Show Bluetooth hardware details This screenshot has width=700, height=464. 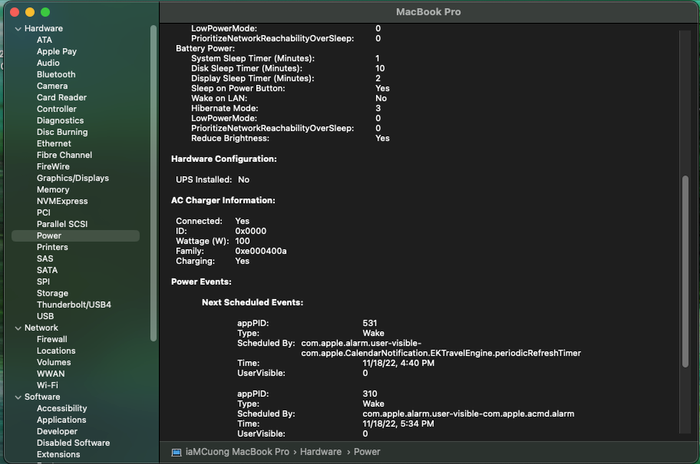pyautogui.click(x=56, y=75)
